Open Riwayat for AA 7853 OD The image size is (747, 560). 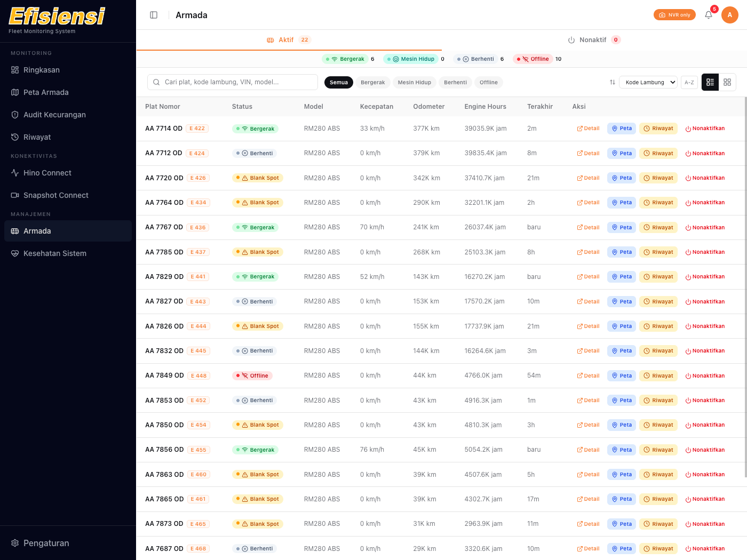pos(658,401)
